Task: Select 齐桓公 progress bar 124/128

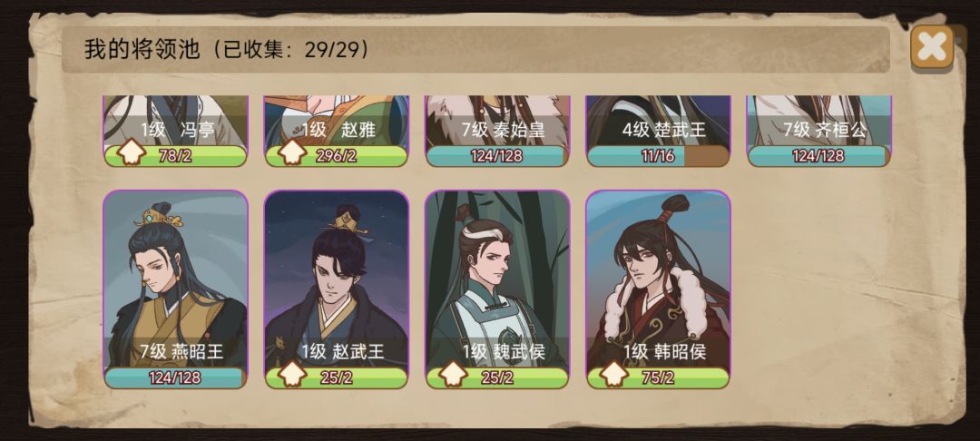Action: 818,156
